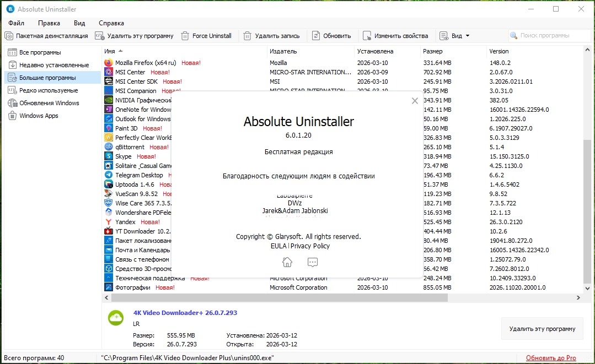Click the feedback chat icon in About dialog
Viewport: 595px width, 364px height.
coord(313,262)
